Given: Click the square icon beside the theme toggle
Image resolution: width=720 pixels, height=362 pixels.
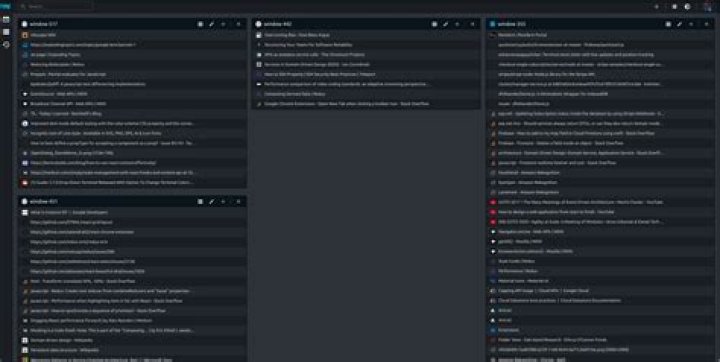Looking at the screenshot, I should [x=675, y=6].
